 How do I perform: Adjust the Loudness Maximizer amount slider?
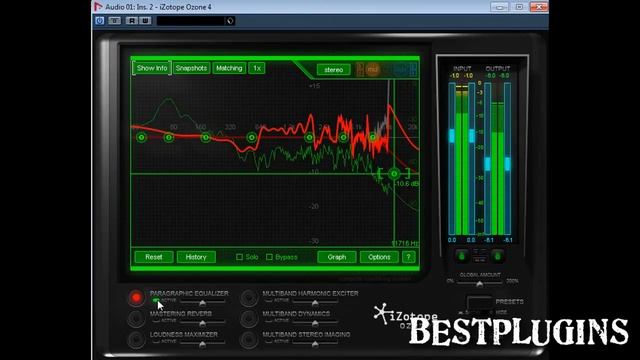[x=202, y=344]
